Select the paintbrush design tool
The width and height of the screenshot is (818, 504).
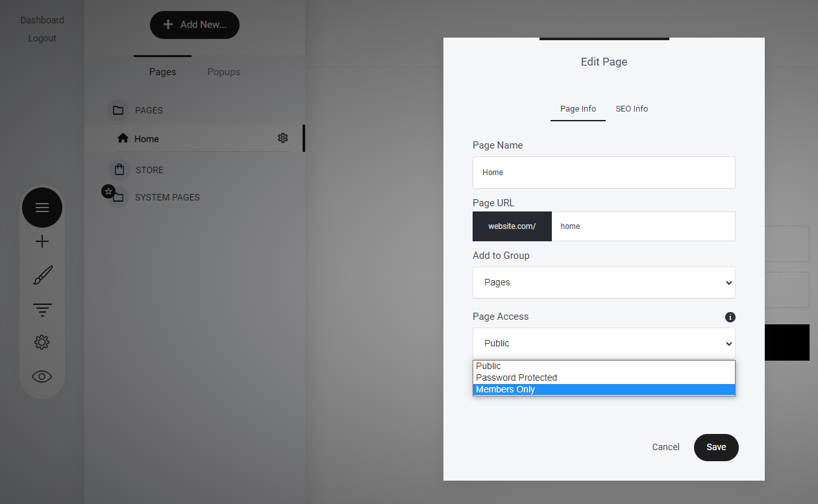42,275
